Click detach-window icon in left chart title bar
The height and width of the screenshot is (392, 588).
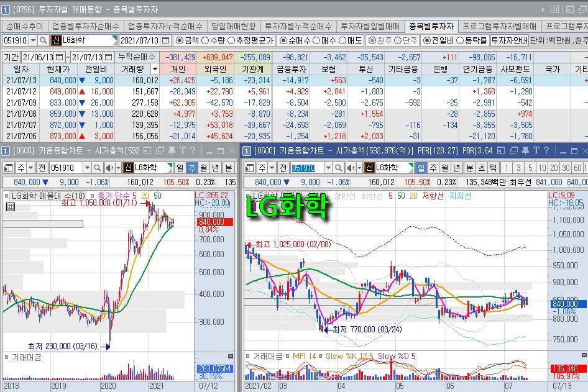point(147,151)
